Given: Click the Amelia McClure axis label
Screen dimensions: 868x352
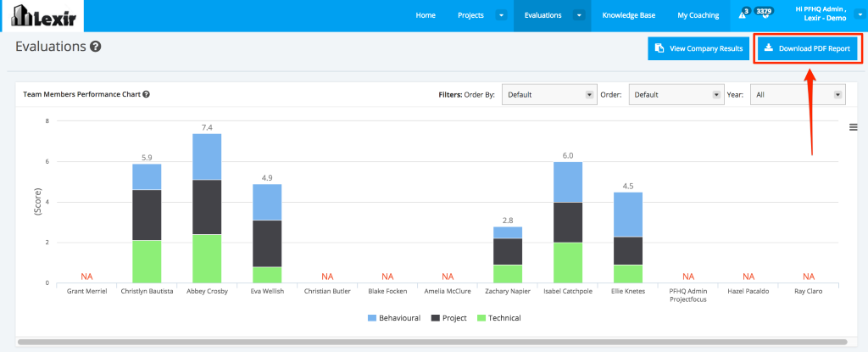Looking at the screenshot, I should coord(448,291).
